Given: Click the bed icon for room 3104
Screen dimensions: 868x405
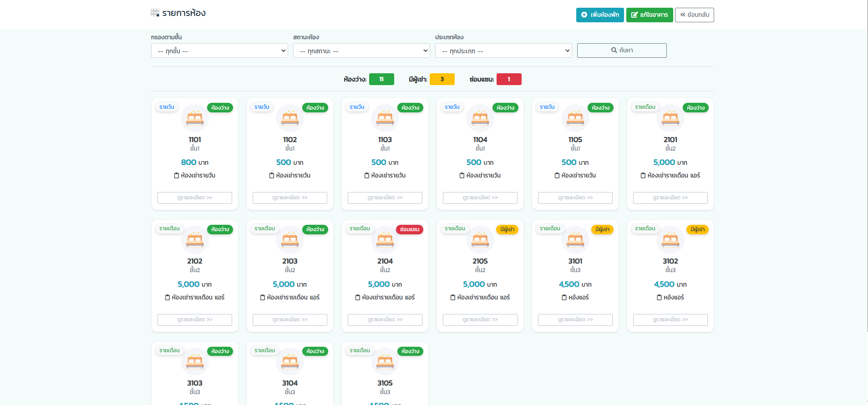Looking at the screenshot, I should coord(290,362).
